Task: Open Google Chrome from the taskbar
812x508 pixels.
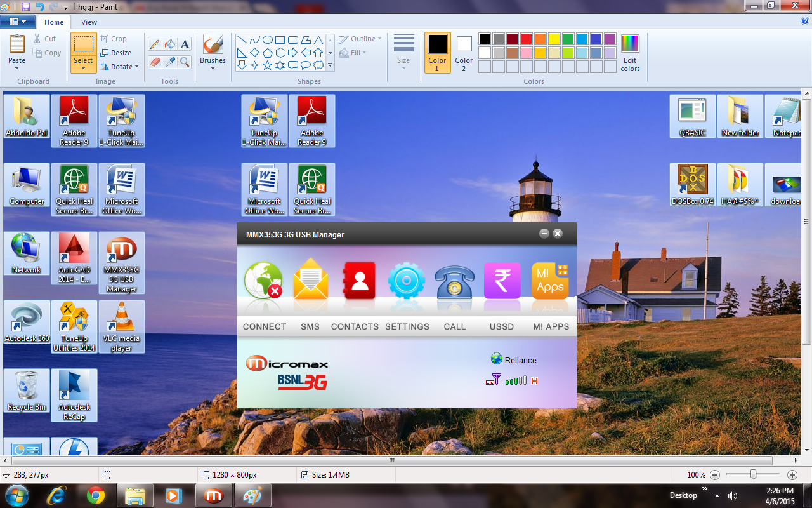Action: (96, 495)
